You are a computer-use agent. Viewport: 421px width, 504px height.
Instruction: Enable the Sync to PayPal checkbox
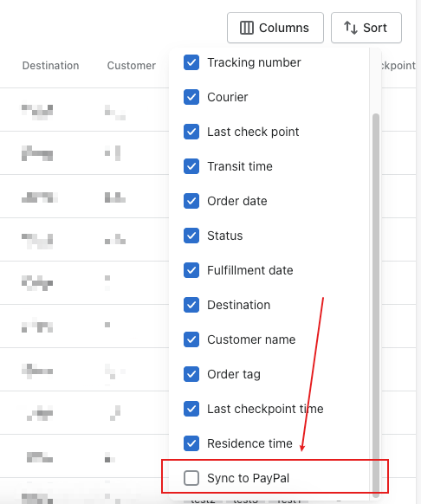[x=191, y=478]
